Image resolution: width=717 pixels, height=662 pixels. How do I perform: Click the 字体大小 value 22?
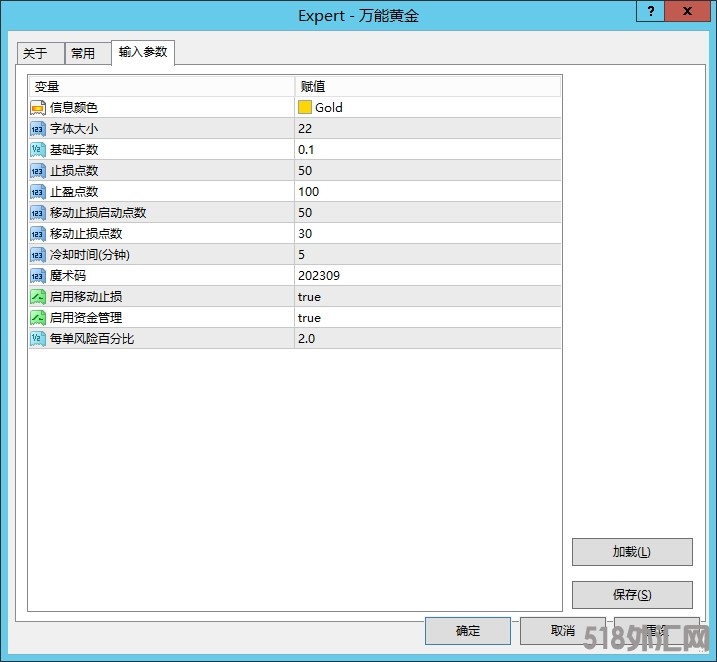305,129
